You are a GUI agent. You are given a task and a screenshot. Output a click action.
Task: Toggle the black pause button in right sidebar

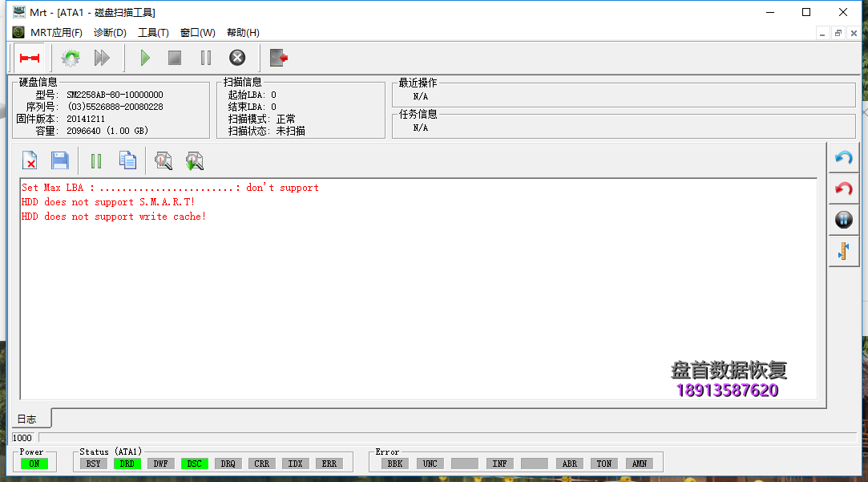click(843, 219)
